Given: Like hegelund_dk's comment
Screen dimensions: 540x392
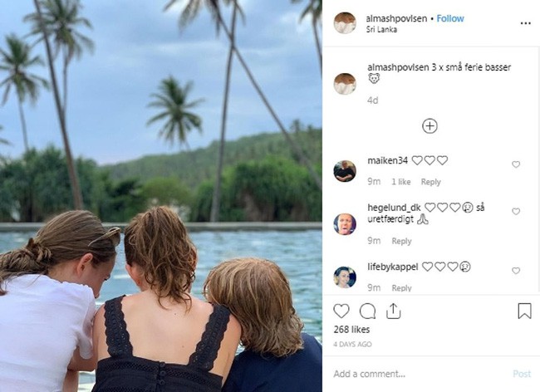Looking at the screenshot, I should [516, 212].
